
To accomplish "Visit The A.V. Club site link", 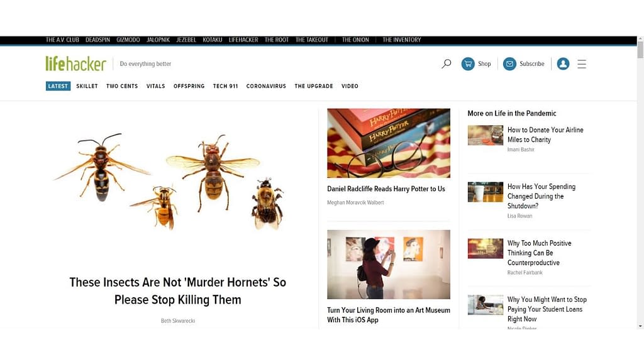I will (x=62, y=40).
